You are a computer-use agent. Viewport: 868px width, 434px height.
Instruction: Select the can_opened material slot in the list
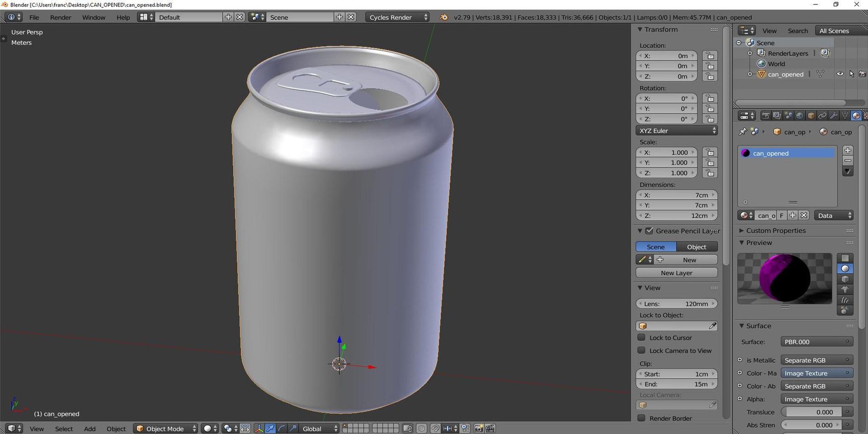pos(787,153)
